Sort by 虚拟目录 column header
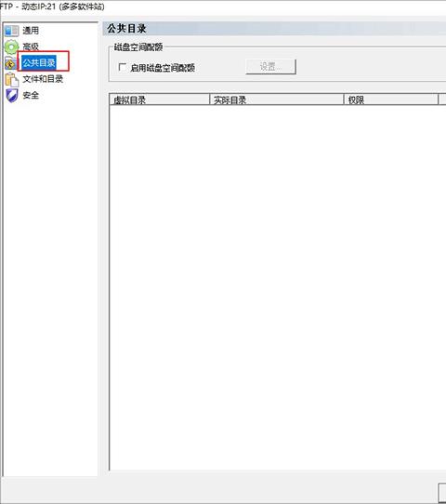446x504 pixels. coord(159,99)
